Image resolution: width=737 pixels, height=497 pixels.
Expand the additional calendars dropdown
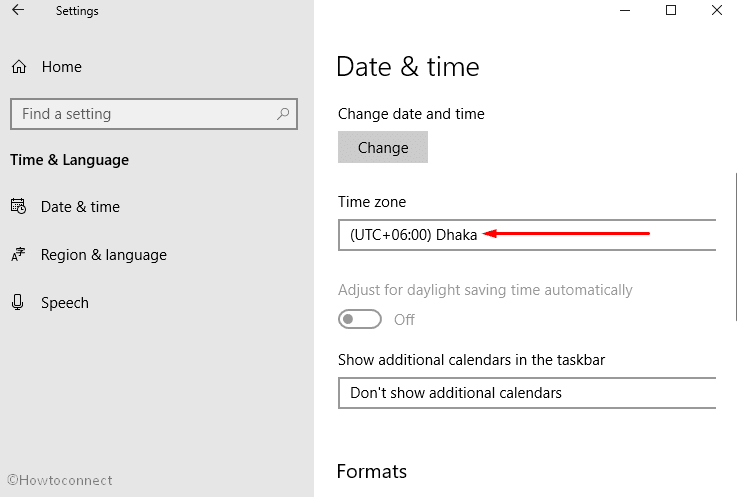[527, 393]
